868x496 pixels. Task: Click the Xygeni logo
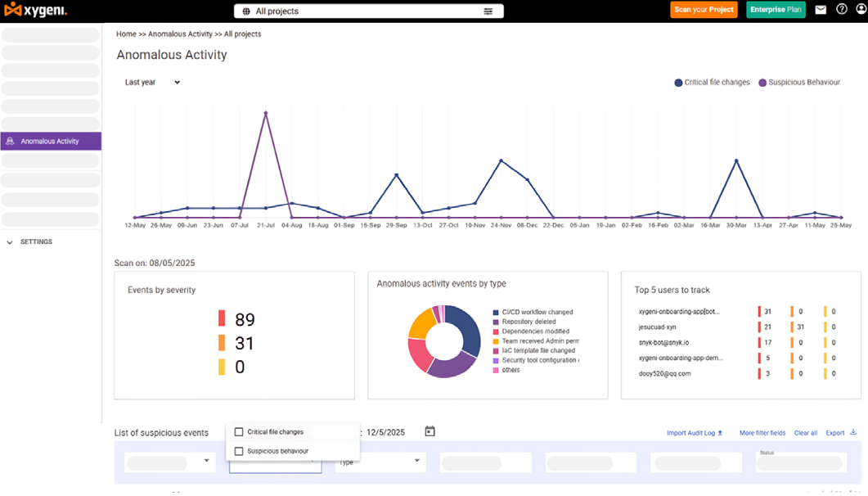[x=36, y=11]
